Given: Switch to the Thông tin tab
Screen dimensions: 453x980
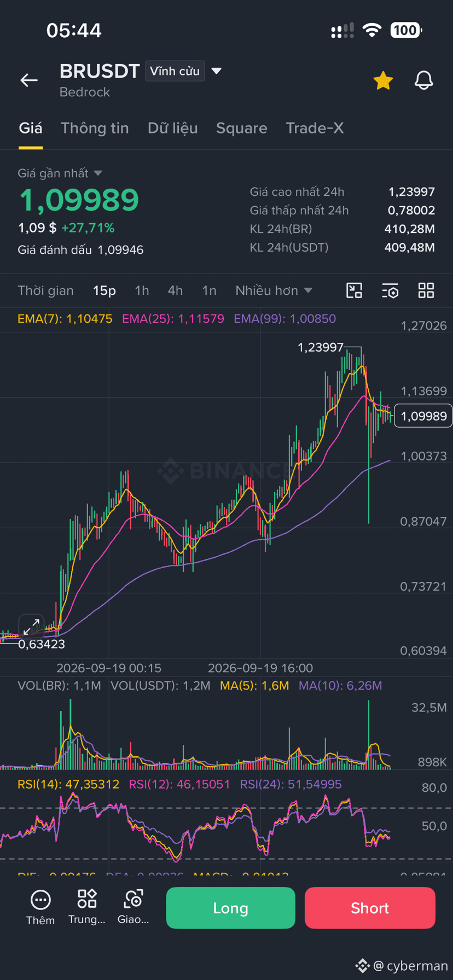Looking at the screenshot, I should (95, 128).
